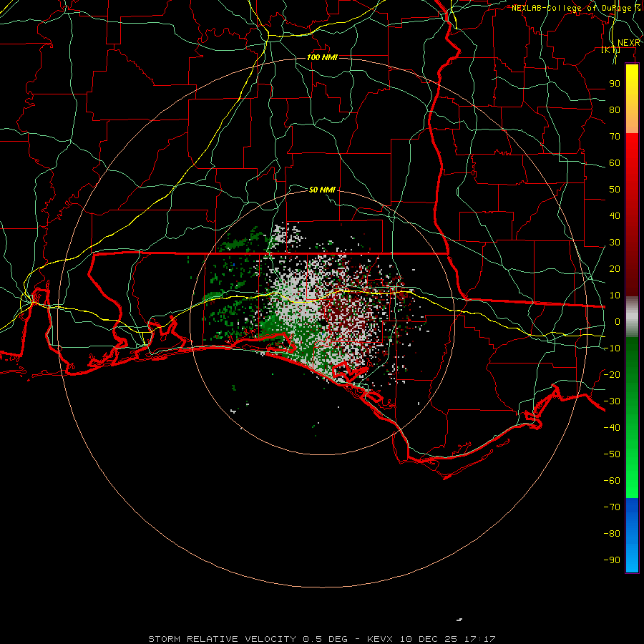
Task: Click the 50 label on the velocity scale
Action: click(615, 190)
